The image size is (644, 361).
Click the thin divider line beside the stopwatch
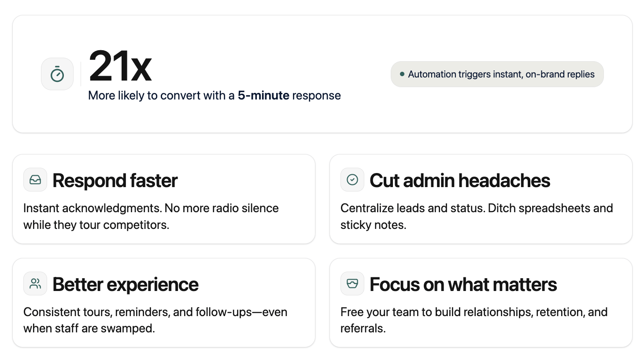click(81, 74)
